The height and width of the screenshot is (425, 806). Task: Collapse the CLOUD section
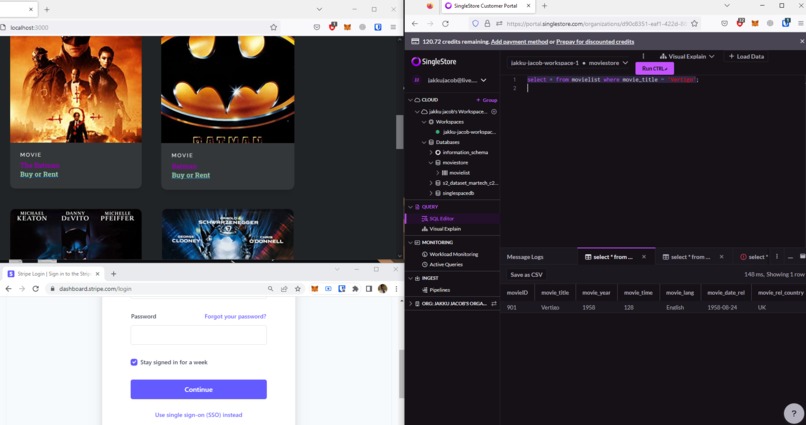pos(410,100)
